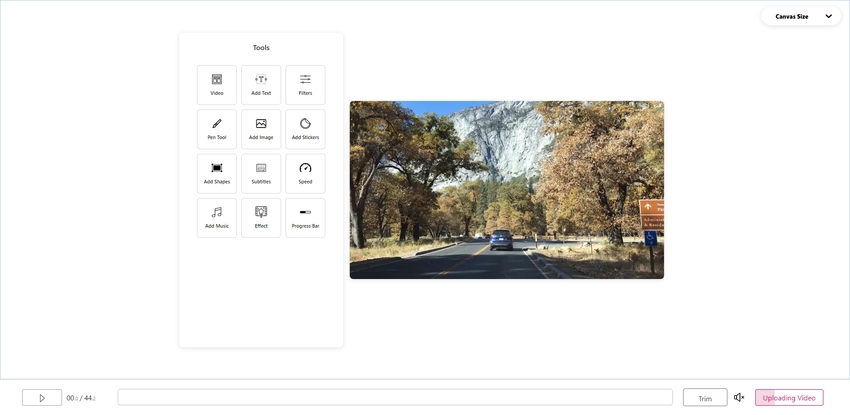Open the Speed tool

(305, 174)
